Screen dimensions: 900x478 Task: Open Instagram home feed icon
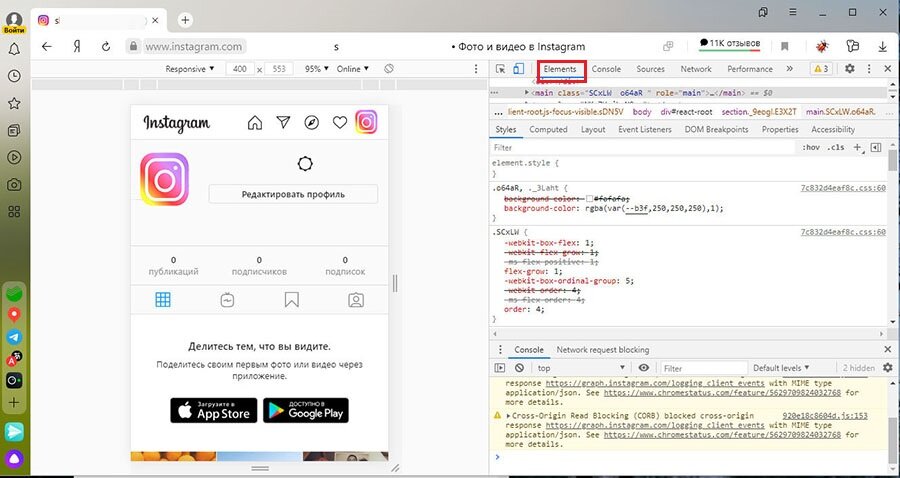pyautogui.click(x=254, y=123)
